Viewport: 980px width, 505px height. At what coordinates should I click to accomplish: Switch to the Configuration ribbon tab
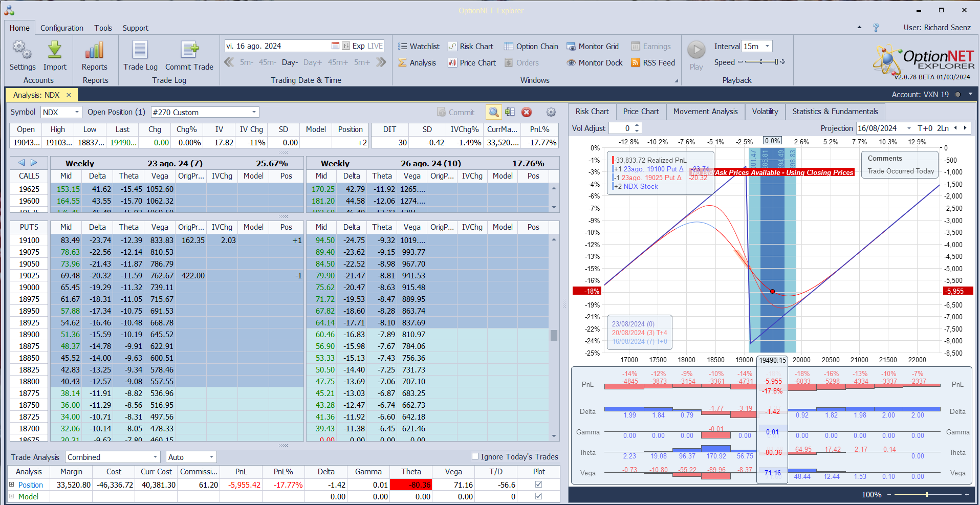pos(62,28)
